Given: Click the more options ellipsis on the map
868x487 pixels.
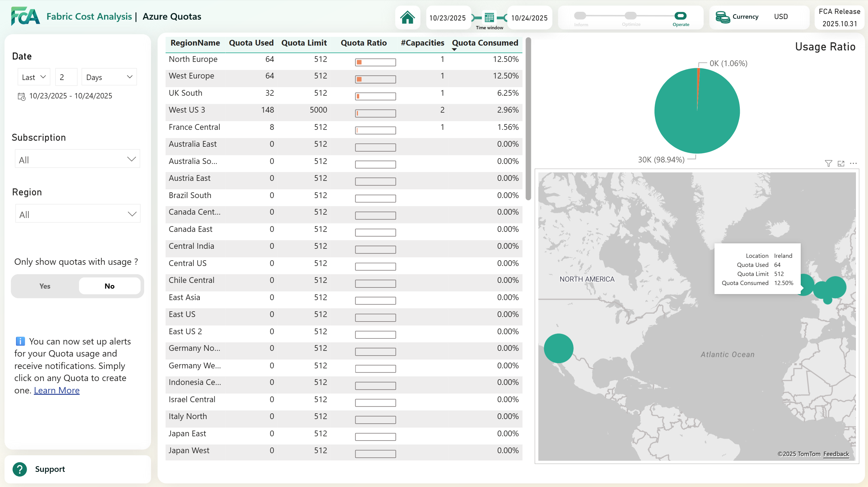Looking at the screenshot, I should click(x=854, y=164).
